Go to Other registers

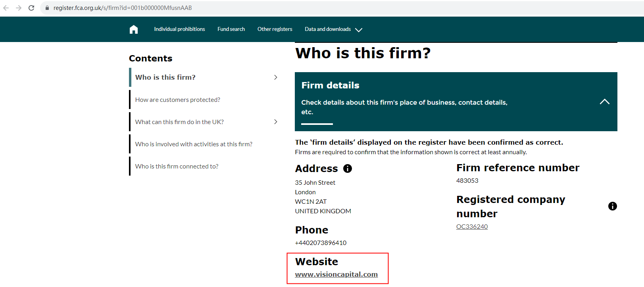(275, 29)
